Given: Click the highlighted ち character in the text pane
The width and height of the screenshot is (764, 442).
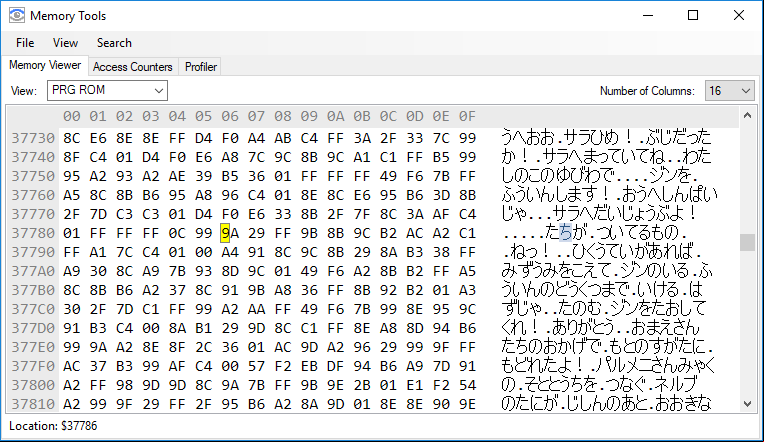Looking at the screenshot, I should click(565, 232).
